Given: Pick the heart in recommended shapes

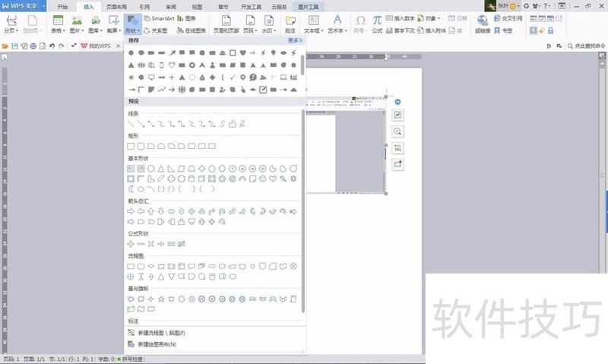Looking at the screenshot, I should click(x=242, y=52).
